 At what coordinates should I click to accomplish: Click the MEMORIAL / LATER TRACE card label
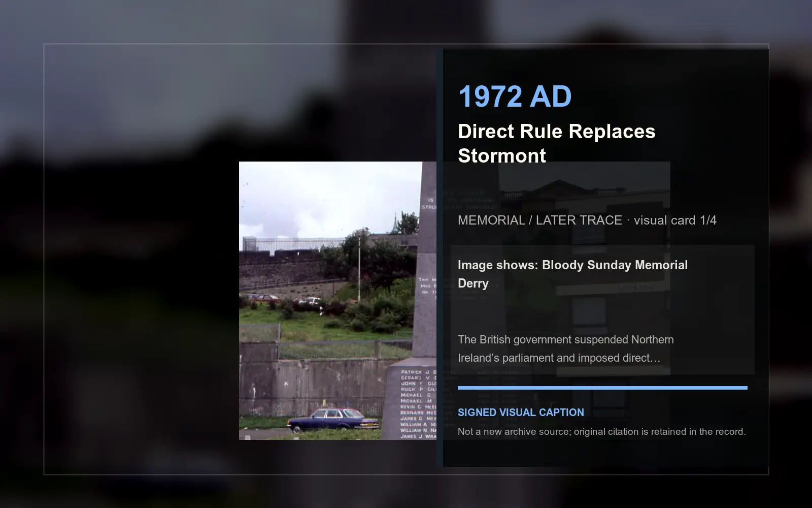click(587, 220)
